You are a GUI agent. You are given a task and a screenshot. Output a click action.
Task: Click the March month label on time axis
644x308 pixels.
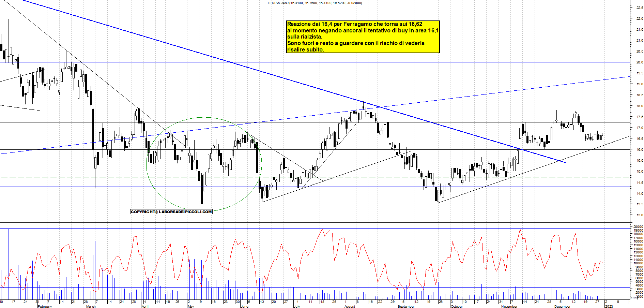click(91, 306)
